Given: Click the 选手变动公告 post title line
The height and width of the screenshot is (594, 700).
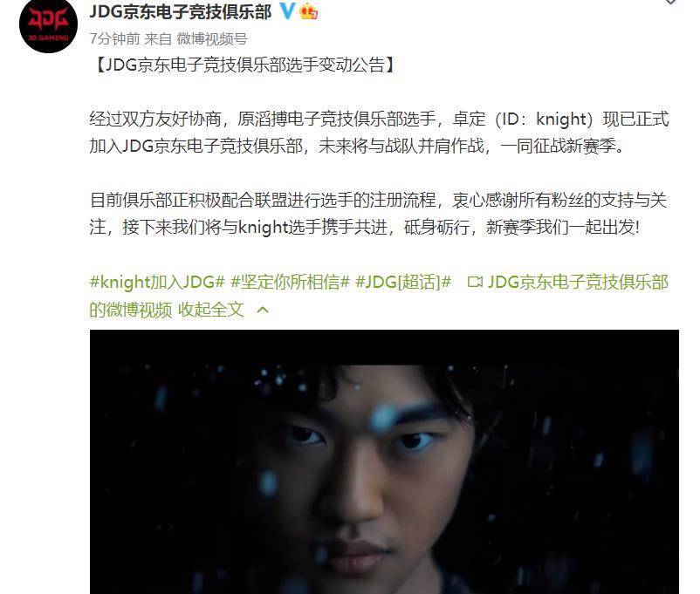Looking at the screenshot, I should pos(244,65).
